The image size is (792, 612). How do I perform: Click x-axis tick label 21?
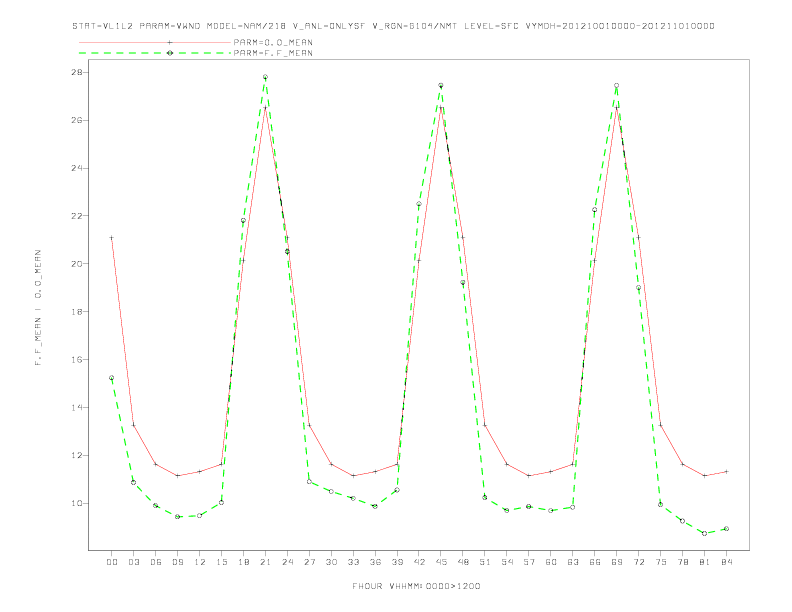coord(265,562)
